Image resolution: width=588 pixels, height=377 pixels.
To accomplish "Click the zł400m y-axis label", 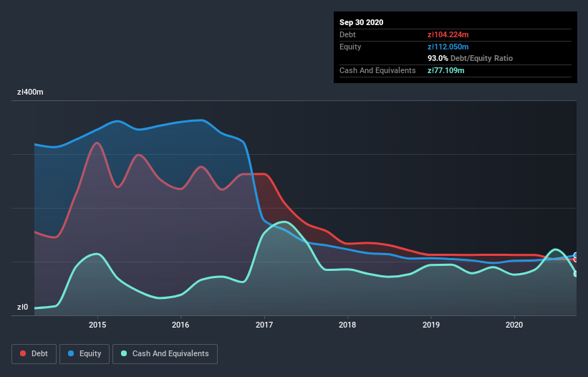I will tap(30, 92).
